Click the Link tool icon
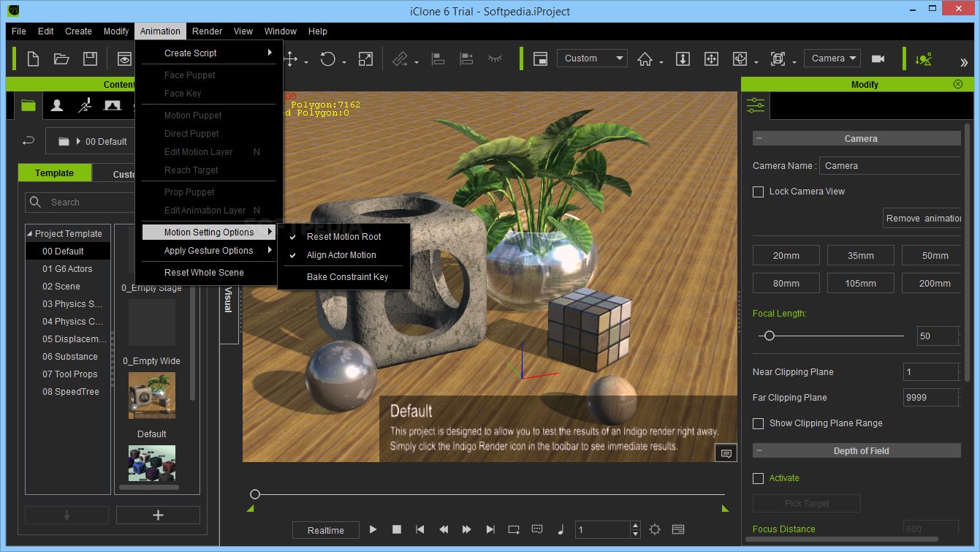This screenshot has width=980, height=552. click(x=400, y=59)
